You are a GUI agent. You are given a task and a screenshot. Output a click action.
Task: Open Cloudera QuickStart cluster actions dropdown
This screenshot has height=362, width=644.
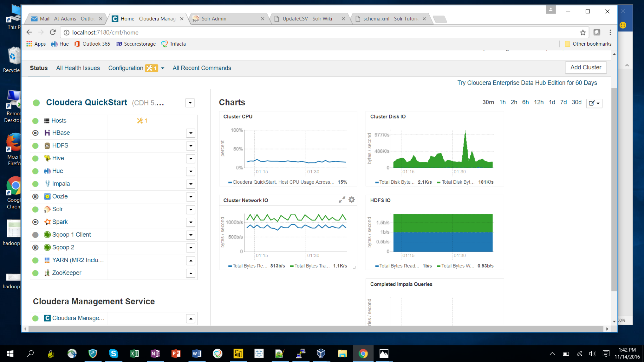190,103
